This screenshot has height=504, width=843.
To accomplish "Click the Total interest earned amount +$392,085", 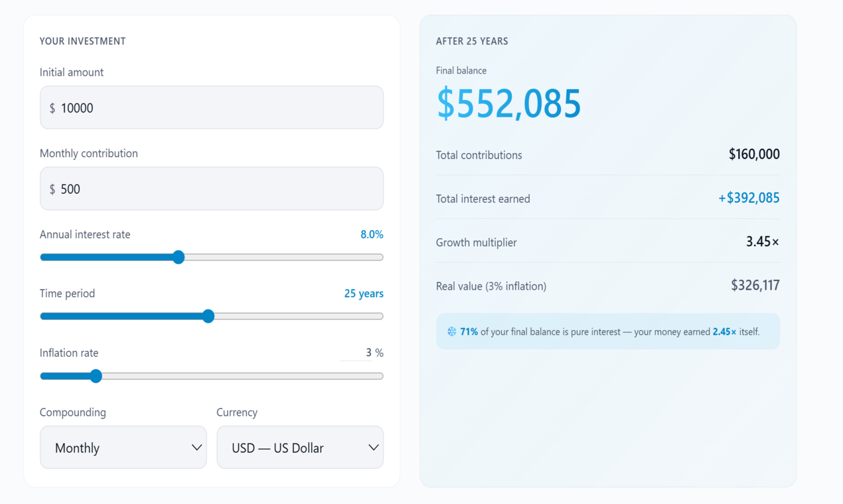I will click(x=749, y=198).
